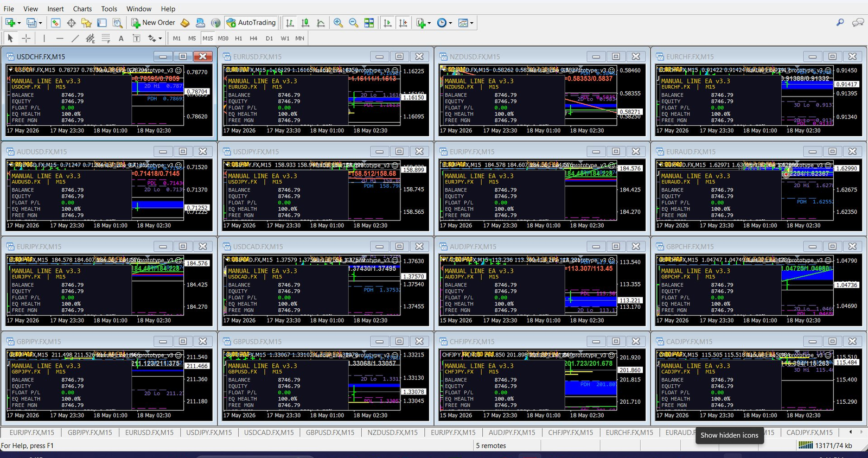Toggle Chart Shift
Screen dimensions: 868x458
click(x=403, y=23)
